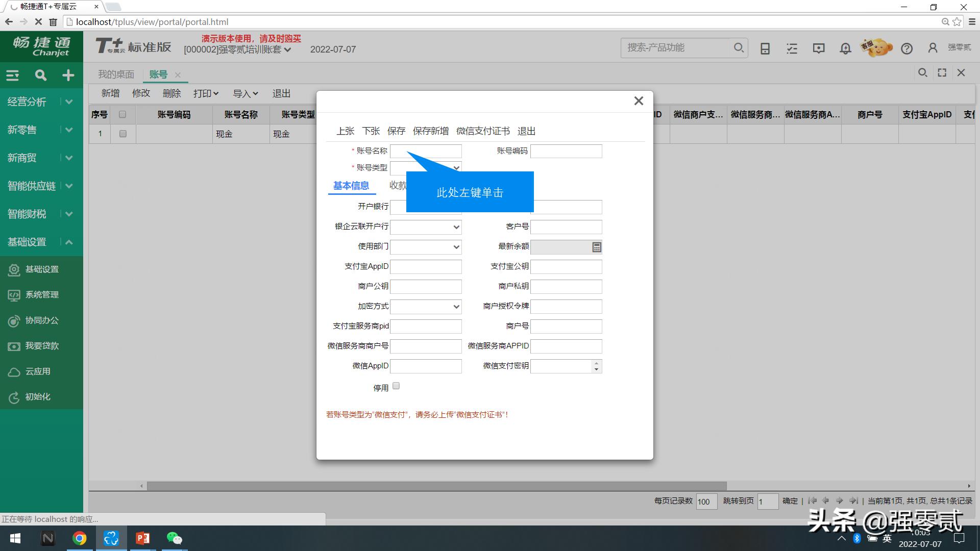Click the 客服 monkey mascot icon
Viewport: 980px width, 551px height.
(876, 47)
